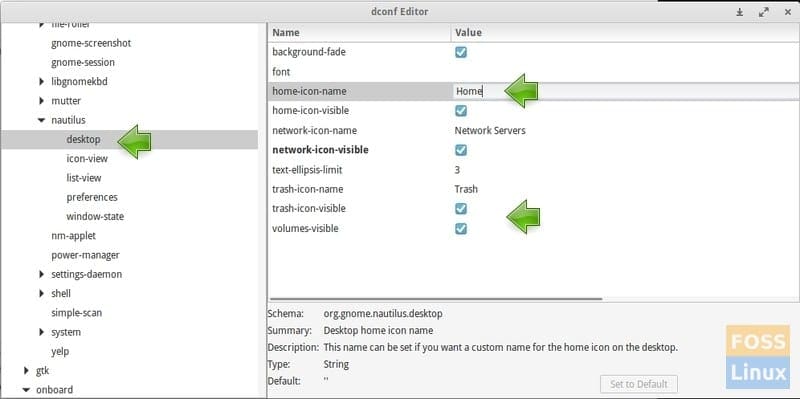
Task: Open the icon-view schema in tree
Action: [87, 159]
